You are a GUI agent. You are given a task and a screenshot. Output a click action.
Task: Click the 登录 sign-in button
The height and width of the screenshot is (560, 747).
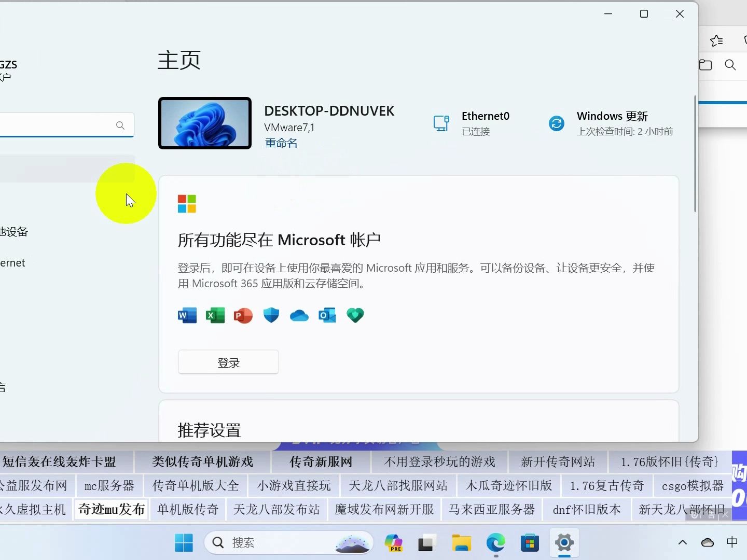click(228, 362)
